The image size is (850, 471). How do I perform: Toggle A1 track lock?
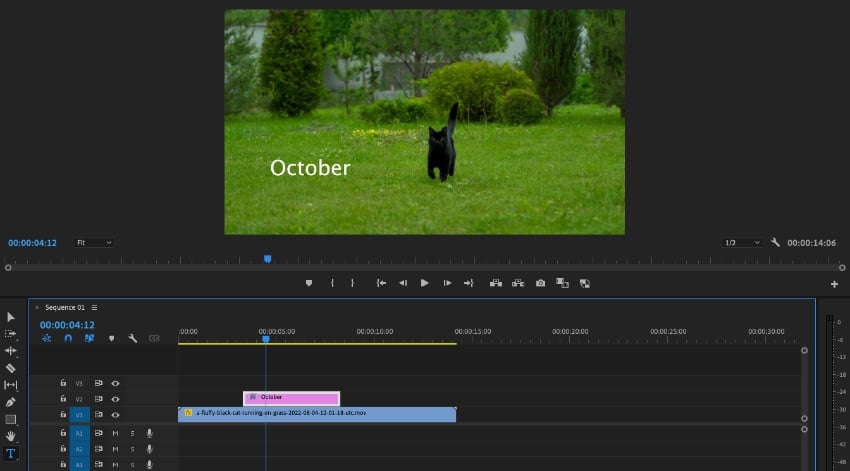point(63,433)
